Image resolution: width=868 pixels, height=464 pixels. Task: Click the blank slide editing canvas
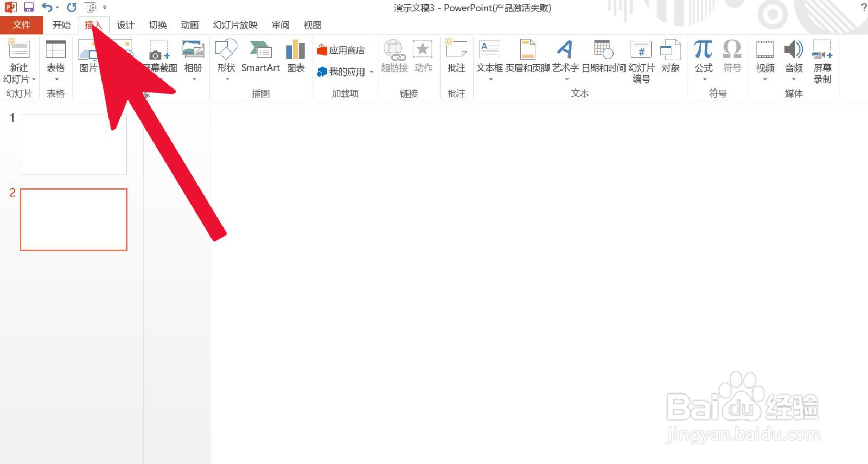(539, 285)
